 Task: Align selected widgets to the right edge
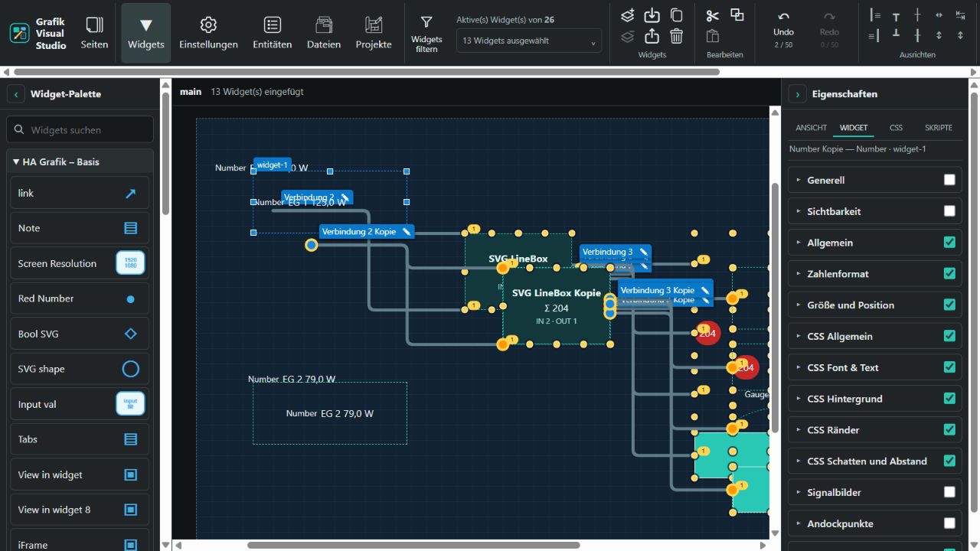click(x=874, y=35)
